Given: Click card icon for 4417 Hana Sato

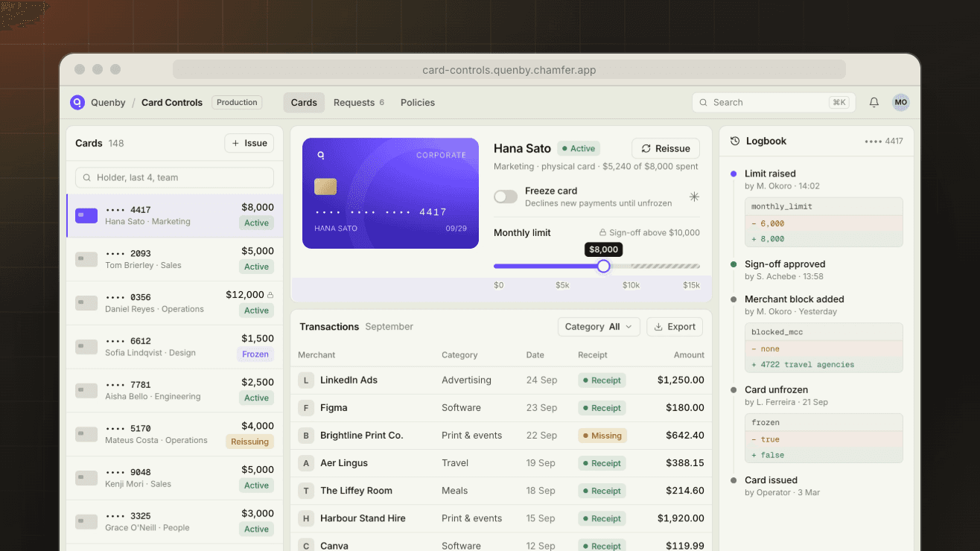Looking at the screenshot, I should click(x=86, y=216).
